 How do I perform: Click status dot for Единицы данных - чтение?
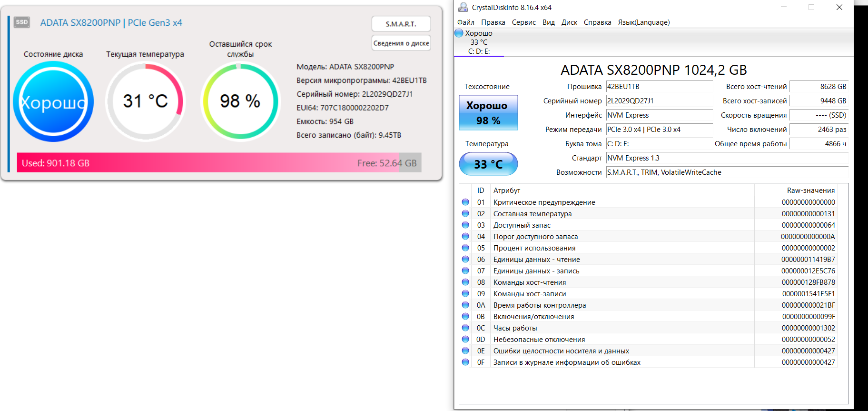tap(465, 259)
